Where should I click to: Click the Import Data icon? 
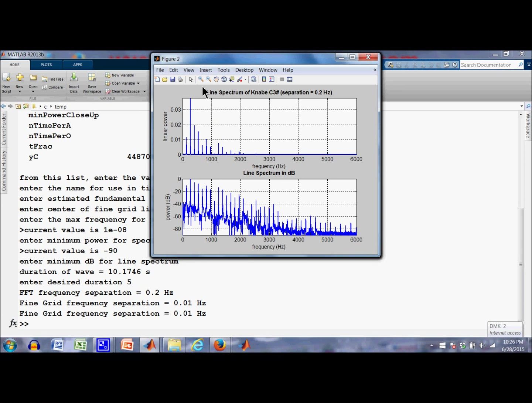74,83
